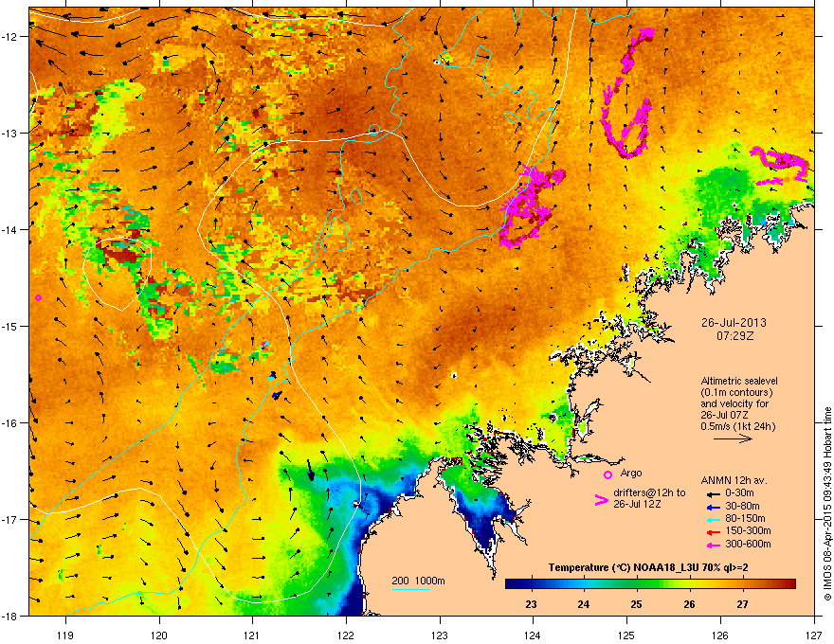Click the magenta Argo circle legend symbol
Viewport: 834px width, 644px height.
(607, 475)
